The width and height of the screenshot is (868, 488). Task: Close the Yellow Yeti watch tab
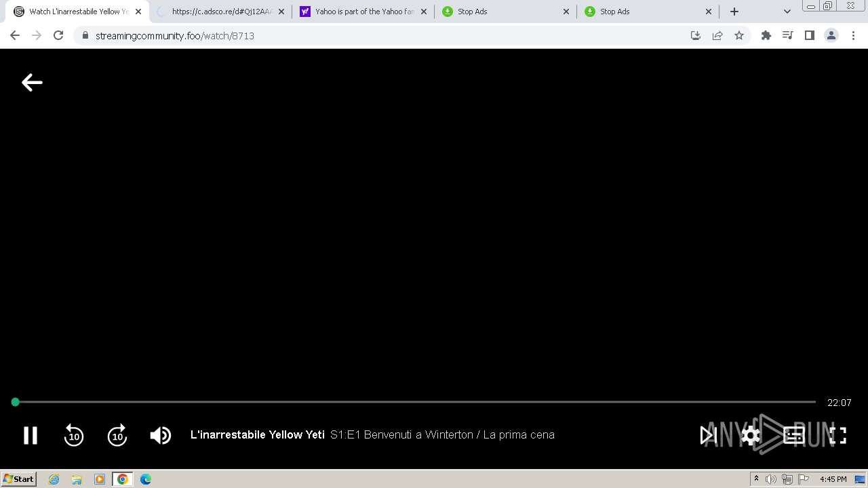(138, 12)
